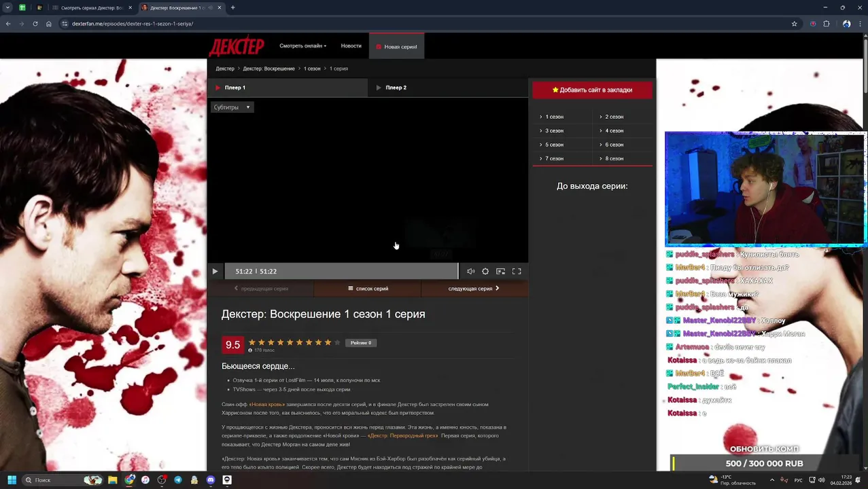
Task: Enable picture-in-picture mode in player
Action: pyautogui.click(x=501, y=271)
